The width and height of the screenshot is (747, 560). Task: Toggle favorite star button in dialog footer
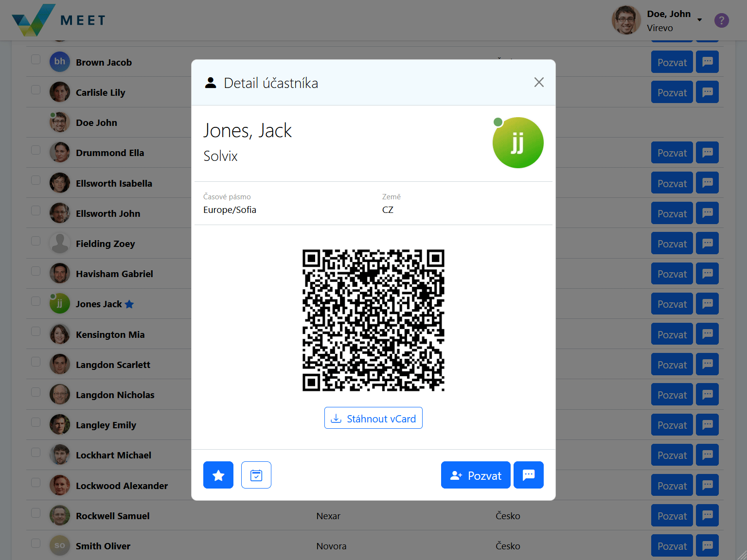[x=218, y=475]
